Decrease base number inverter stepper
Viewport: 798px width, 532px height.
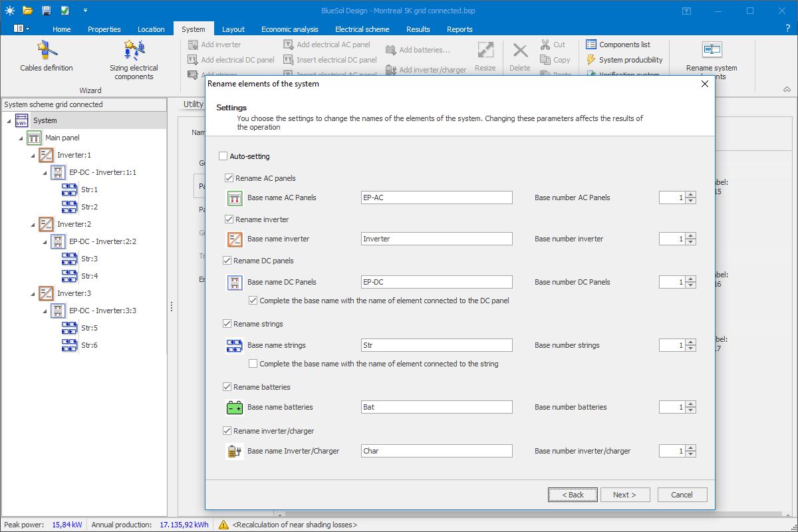(x=691, y=242)
